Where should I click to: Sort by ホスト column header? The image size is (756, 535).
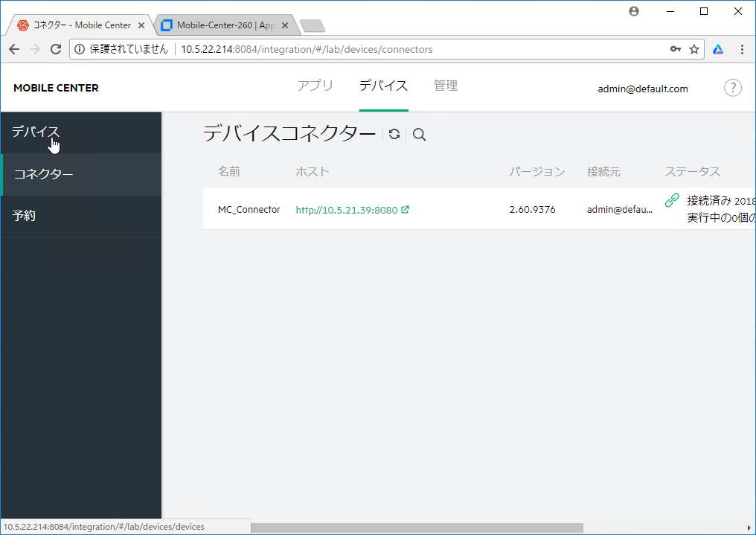[313, 172]
